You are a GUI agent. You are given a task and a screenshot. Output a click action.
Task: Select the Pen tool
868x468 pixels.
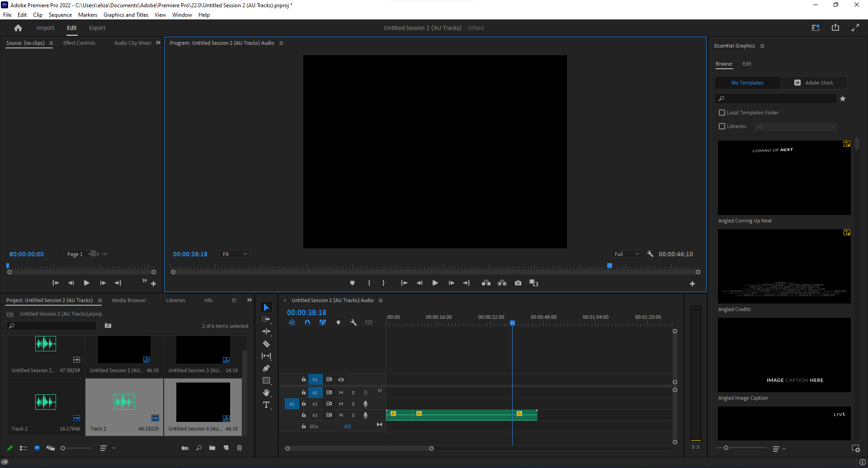point(266,369)
